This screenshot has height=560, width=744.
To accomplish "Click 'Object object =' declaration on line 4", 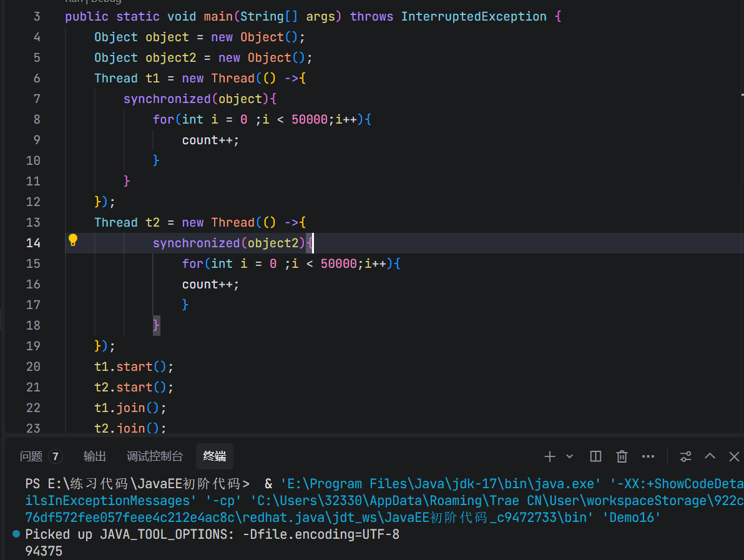I will (149, 37).
